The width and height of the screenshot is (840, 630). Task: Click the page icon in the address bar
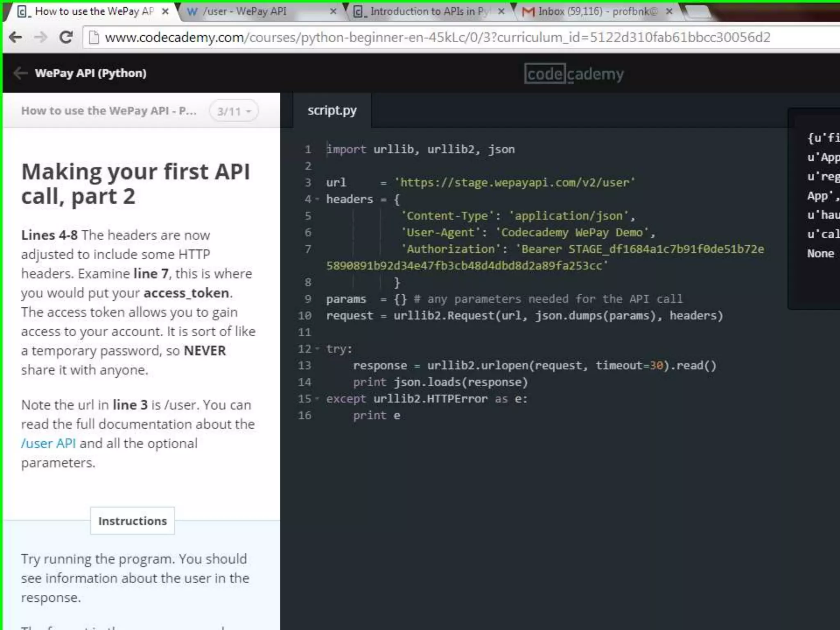(94, 37)
